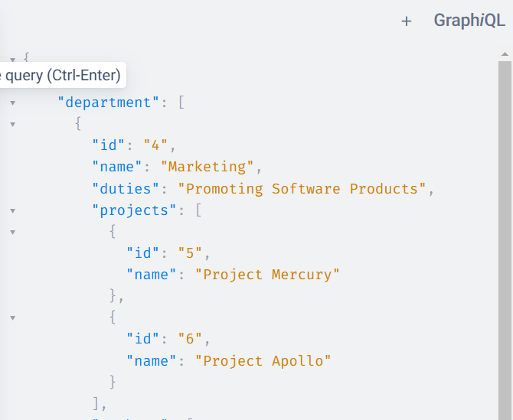Click the query (Ctrl-Enter) tooltip

pos(62,75)
